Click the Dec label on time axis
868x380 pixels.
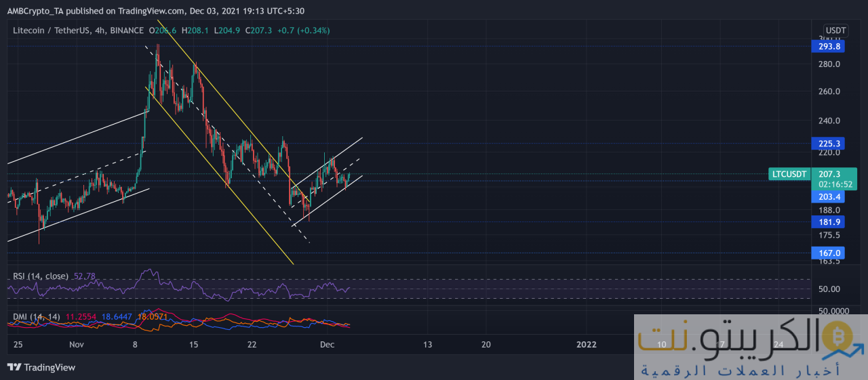click(327, 344)
